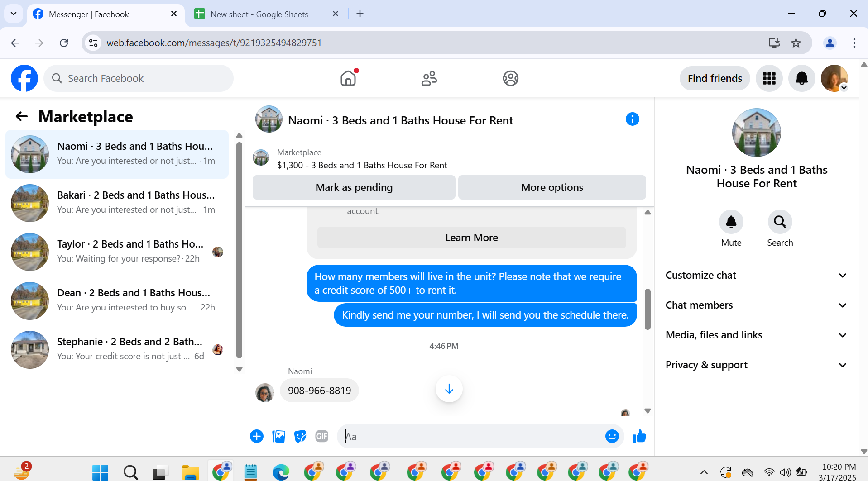Mute this conversation
The width and height of the screenshot is (868, 481).
coord(731,222)
